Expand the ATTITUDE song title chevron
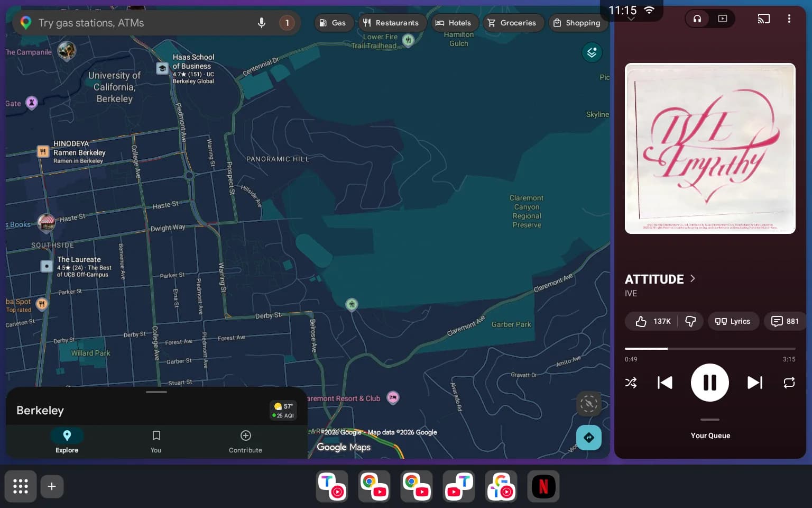The width and height of the screenshot is (812, 508). (693, 278)
